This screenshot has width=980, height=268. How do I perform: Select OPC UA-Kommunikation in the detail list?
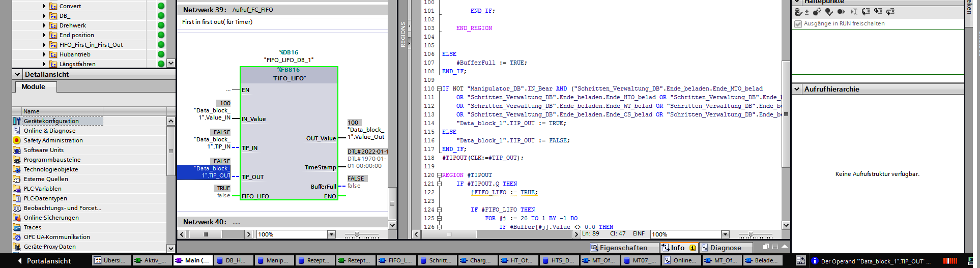pyautogui.click(x=57, y=237)
